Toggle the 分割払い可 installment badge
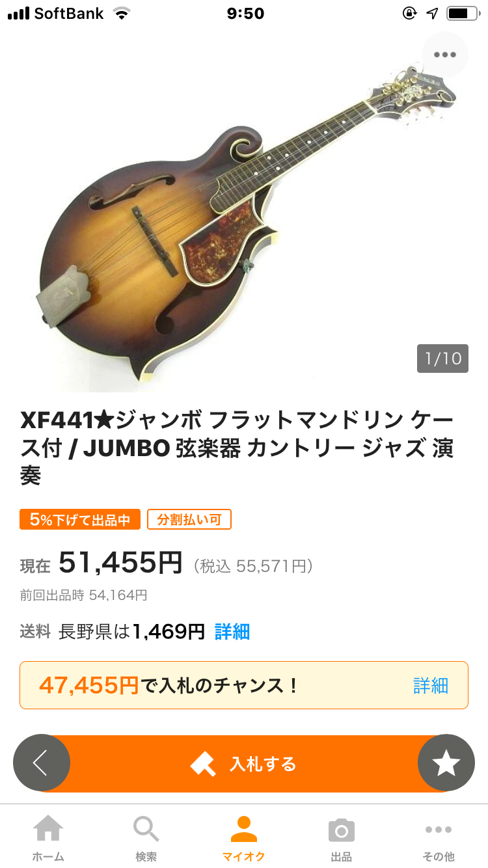Screen dimensions: 488x868 pos(189,519)
